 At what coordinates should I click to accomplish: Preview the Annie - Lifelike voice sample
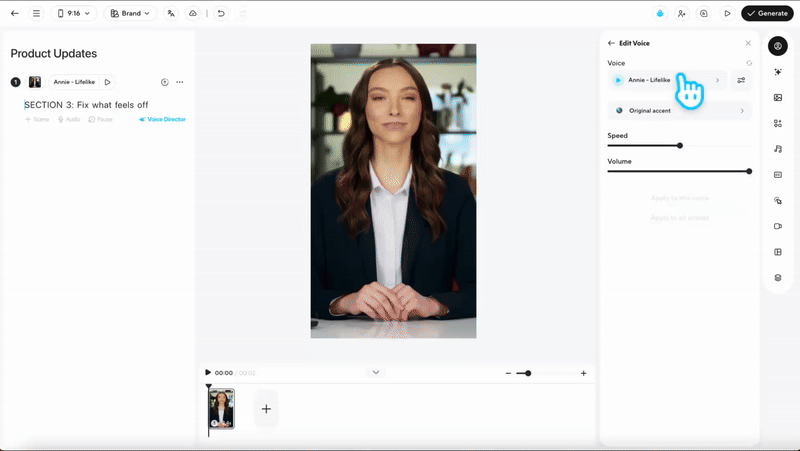tap(618, 80)
